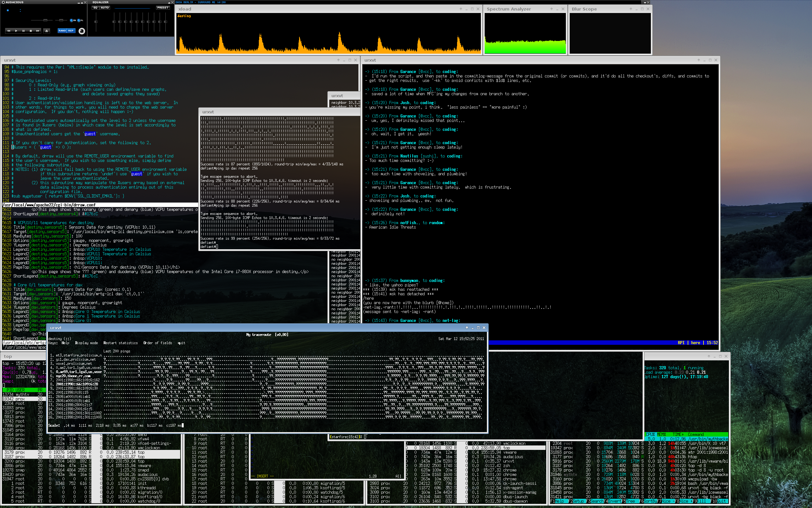Click the htop process row 'wmcpuload -bw'
The height and width of the screenshot is (508, 812).
(639, 479)
